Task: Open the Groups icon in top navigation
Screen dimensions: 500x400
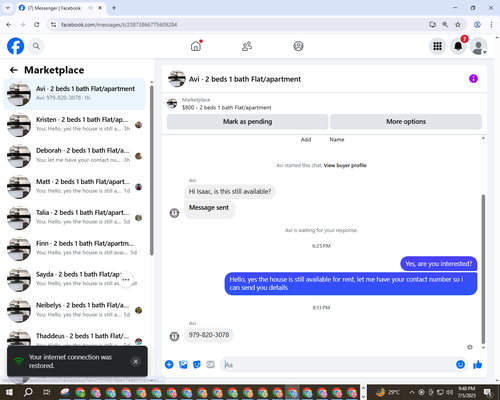Action: tap(298, 46)
